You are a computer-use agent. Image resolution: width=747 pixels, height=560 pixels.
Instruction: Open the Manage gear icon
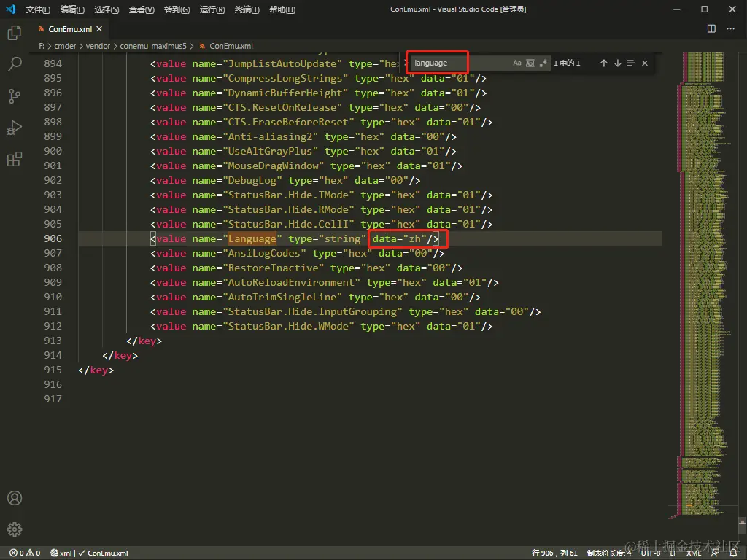coord(15,529)
